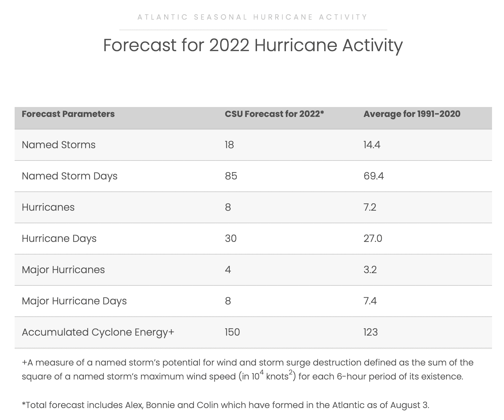This screenshot has height=420, width=504.
Task: Select the 'Major Hurricanes' row label
Action: click(63, 270)
